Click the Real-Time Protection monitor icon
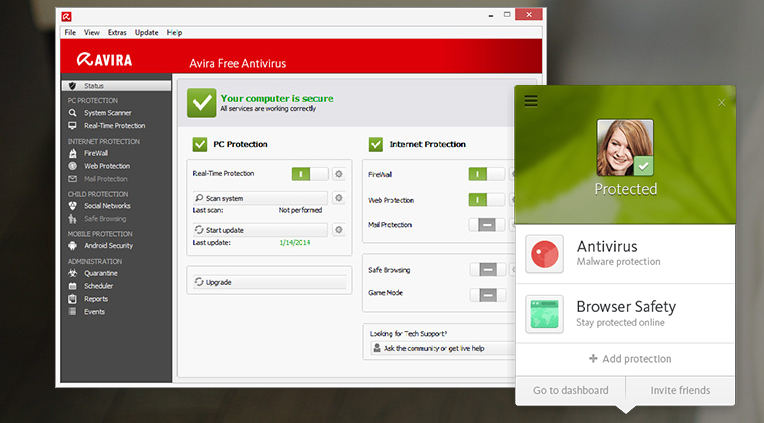This screenshot has width=764, height=423. click(x=73, y=126)
